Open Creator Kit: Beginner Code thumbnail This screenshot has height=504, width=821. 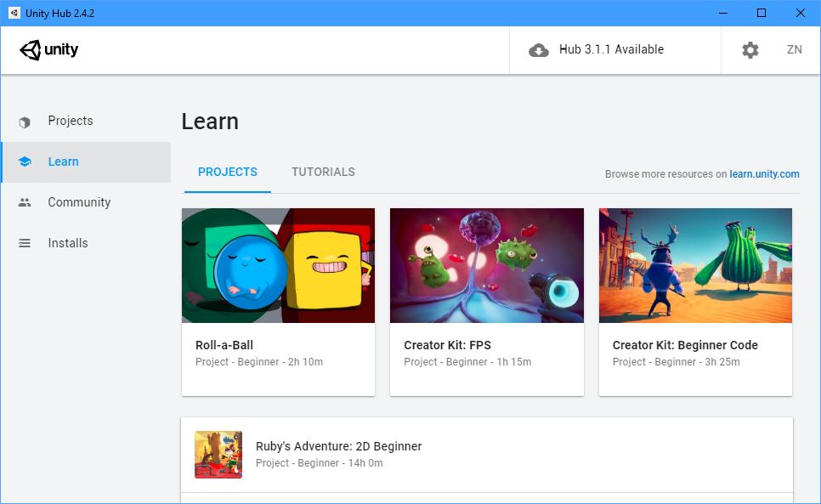pyautogui.click(x=695, y=265)
